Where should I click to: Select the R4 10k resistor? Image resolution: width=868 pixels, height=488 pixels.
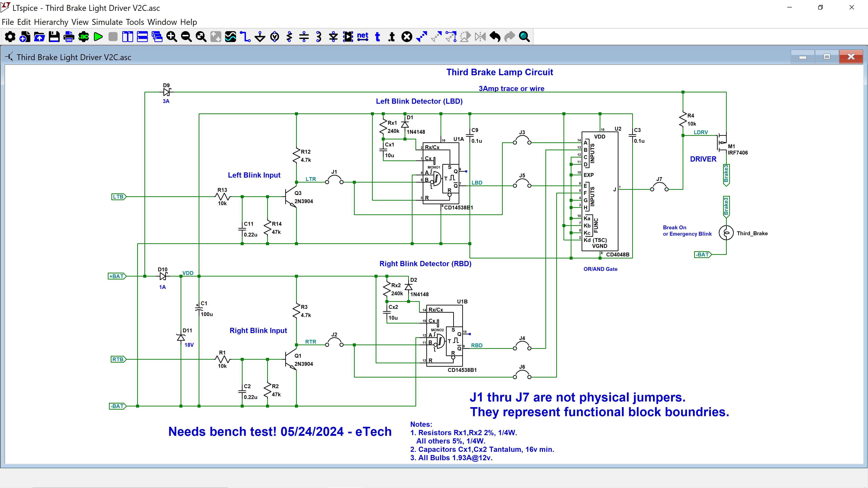click(683, 120)
